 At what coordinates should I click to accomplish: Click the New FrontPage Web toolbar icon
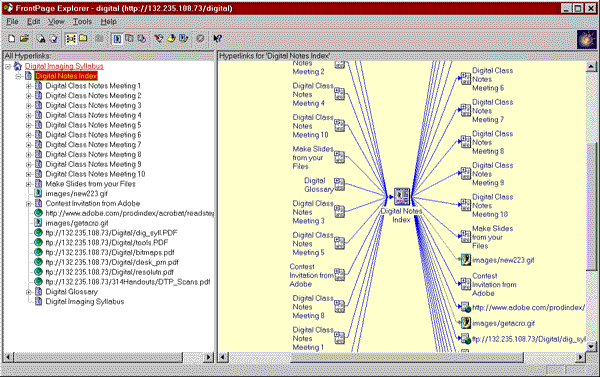(11, 39)
